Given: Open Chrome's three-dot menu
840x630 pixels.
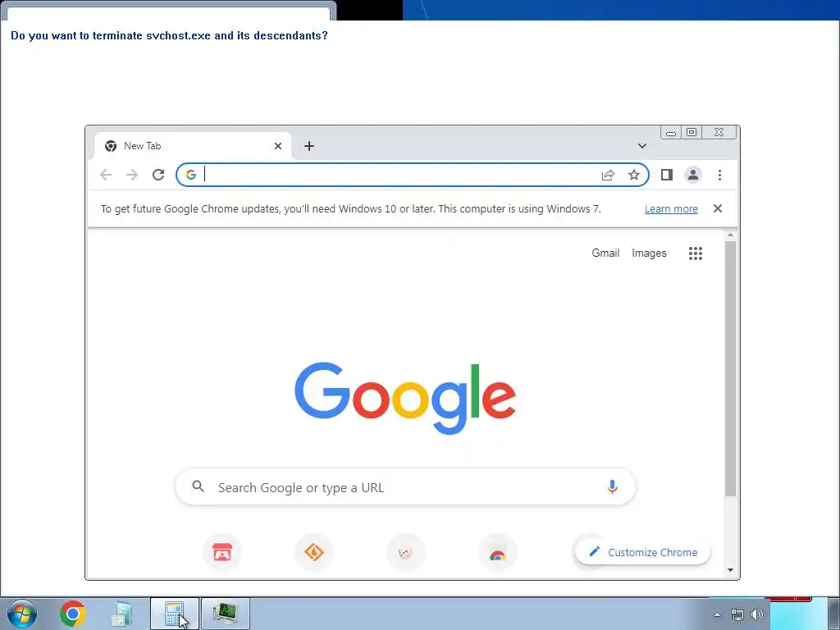Looking at the screenshot, I should (719, 175).
